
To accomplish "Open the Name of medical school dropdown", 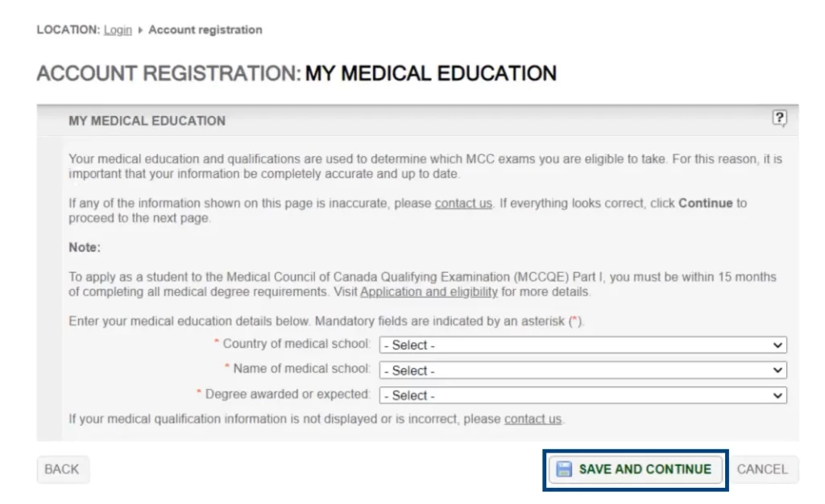I will pos(582,370).
